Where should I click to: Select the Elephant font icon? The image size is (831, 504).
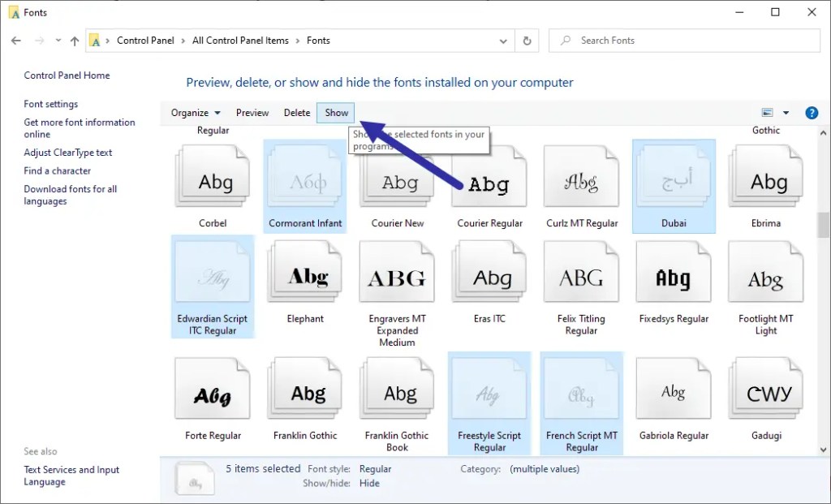click(x=305, y=272)
